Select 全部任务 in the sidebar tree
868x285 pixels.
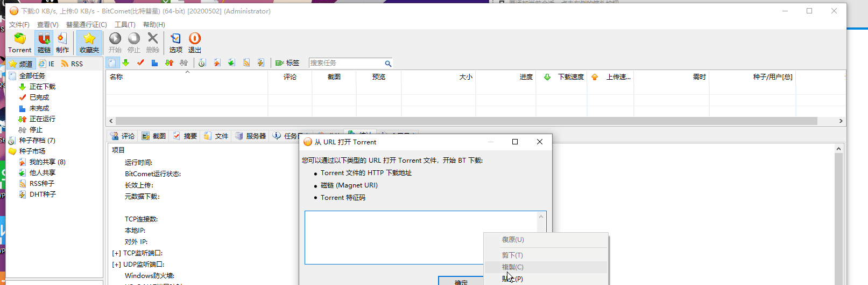(32, 76)
